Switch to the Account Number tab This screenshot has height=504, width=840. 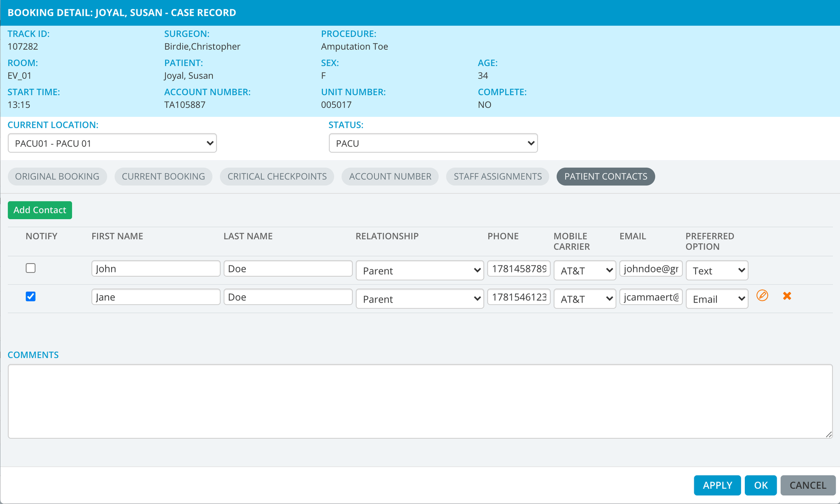(x=390, y=176)
